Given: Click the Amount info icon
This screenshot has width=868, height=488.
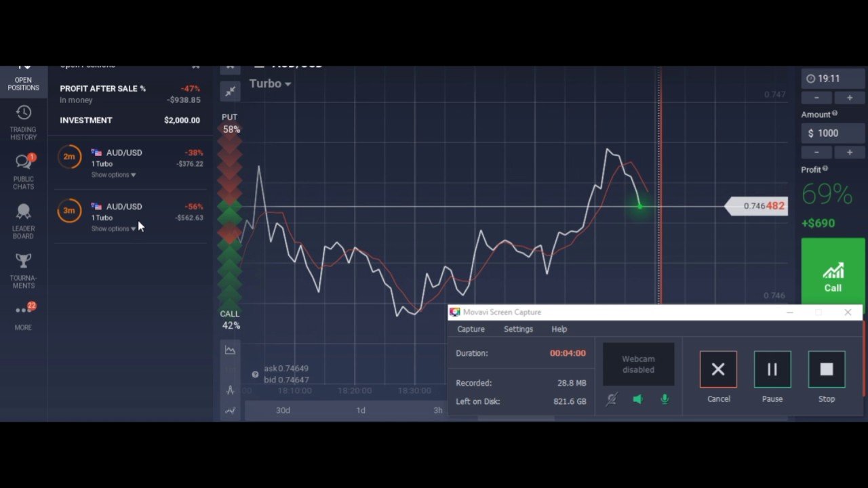Looking at the screenshot, I should [835, 114].
